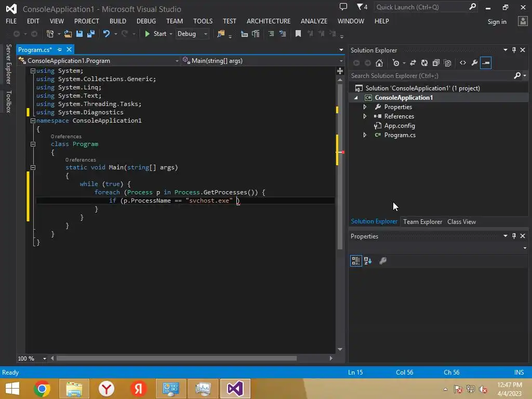The width and height of the screenshot is (532, 399).
Task: Open the feedback speech bubble icon
Action: 343,7
